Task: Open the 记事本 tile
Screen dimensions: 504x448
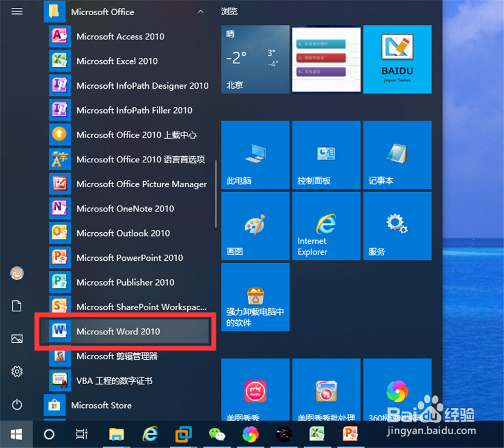Action: click(397, 155)
